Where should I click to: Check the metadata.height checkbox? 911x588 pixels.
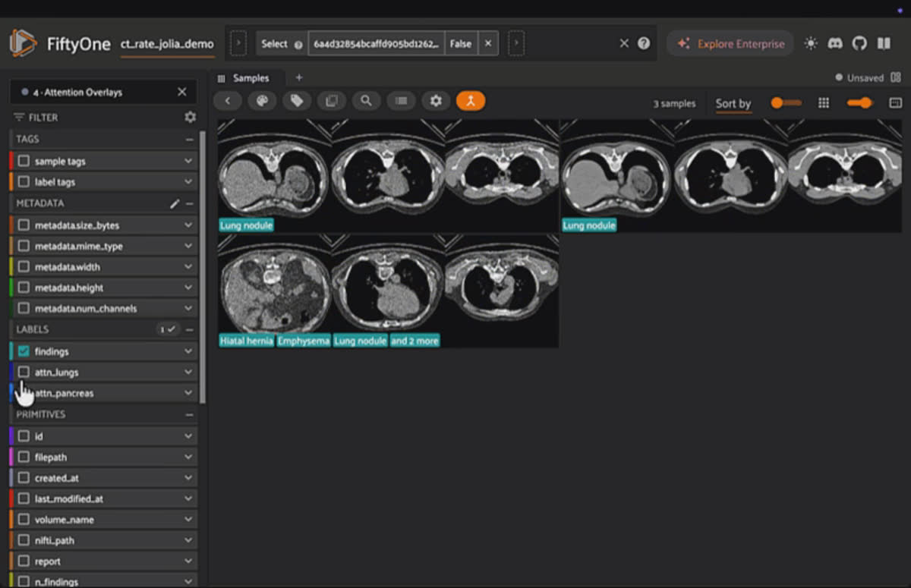point(24,288)
